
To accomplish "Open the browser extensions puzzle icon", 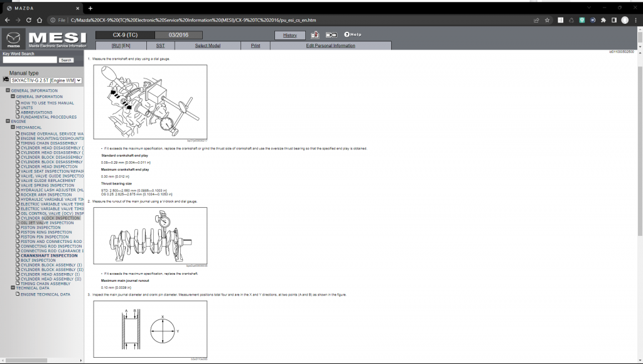I will point(603,20).
